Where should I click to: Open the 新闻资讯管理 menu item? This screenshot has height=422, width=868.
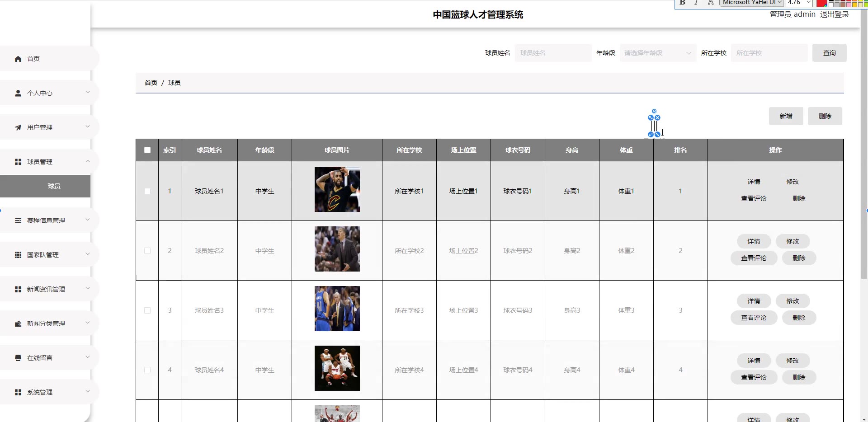tap(49, 289)
